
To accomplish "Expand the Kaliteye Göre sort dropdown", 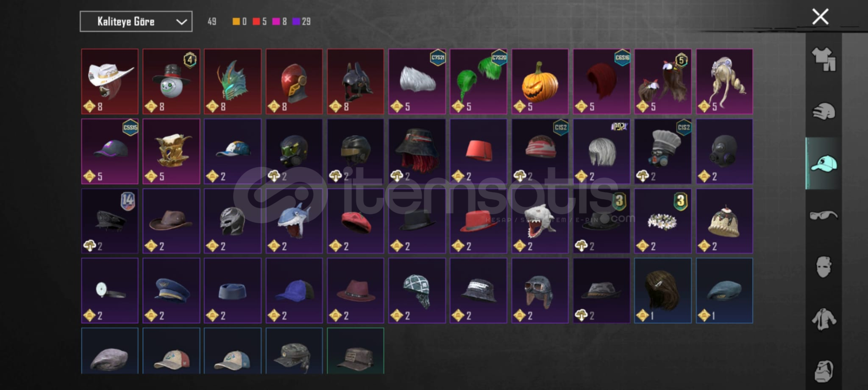I will (136, 21).
